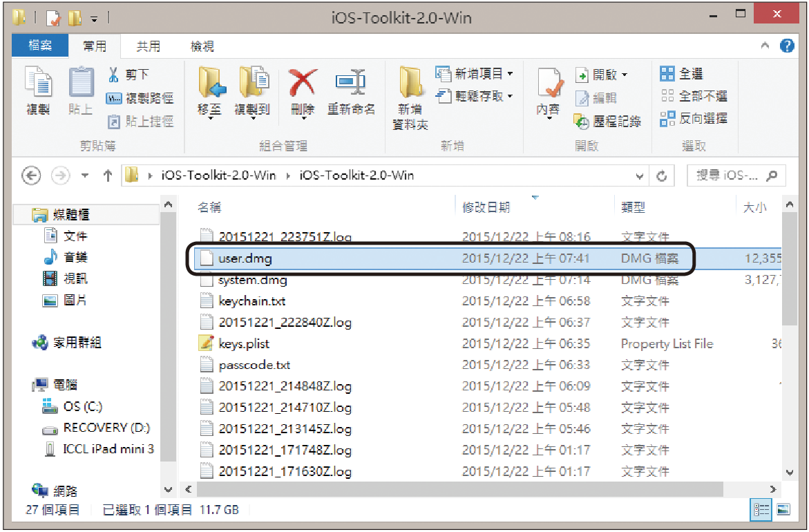This screenshot has width=809, height=532.
Task: Open Pictures (圖片) library
Action: pyautogui.click(x=65, y=300)
